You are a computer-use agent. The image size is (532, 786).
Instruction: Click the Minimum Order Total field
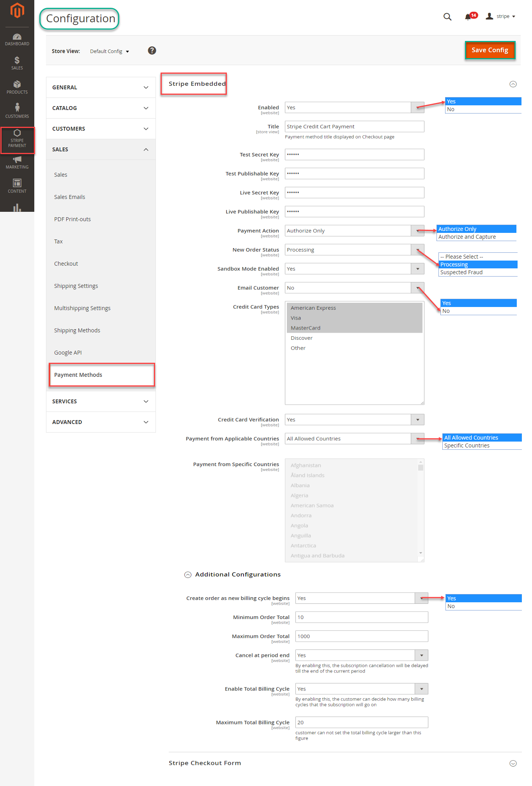coord(361,617)
